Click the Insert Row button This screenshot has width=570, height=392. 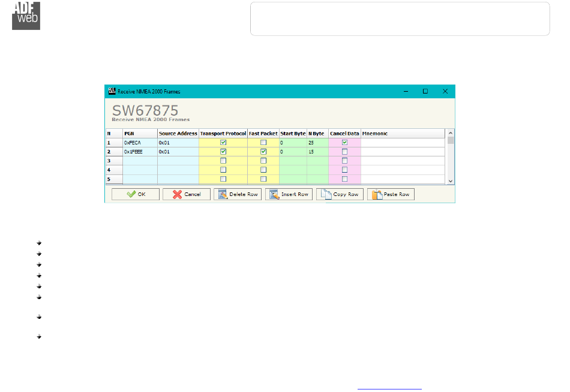289,194
